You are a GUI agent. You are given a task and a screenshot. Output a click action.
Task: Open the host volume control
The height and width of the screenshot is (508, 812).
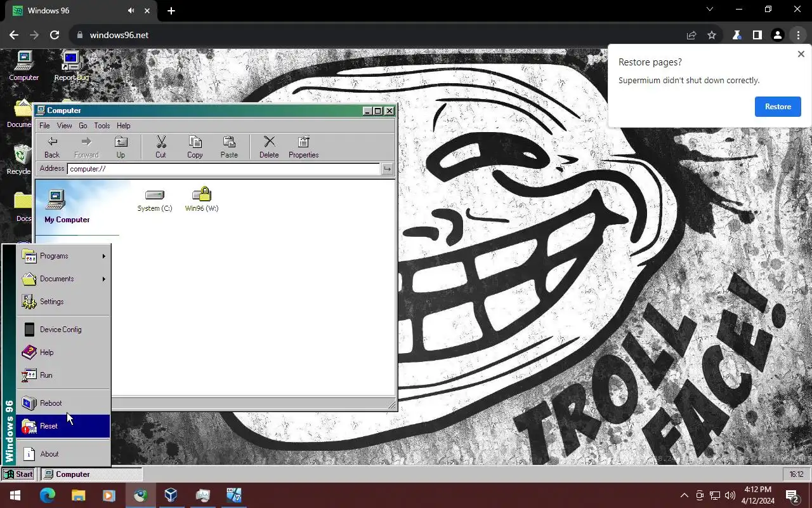pyautogui.click(x=730, y=495)
